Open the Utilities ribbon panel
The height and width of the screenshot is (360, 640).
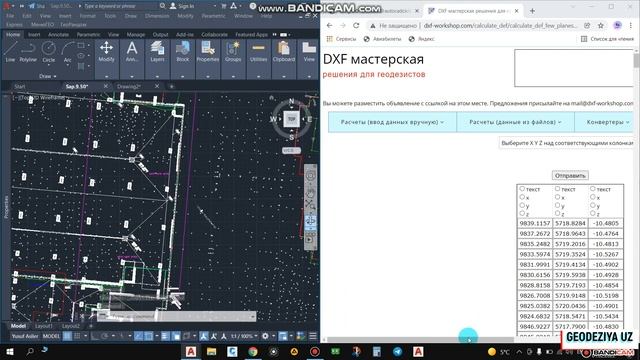pos(258,52)
